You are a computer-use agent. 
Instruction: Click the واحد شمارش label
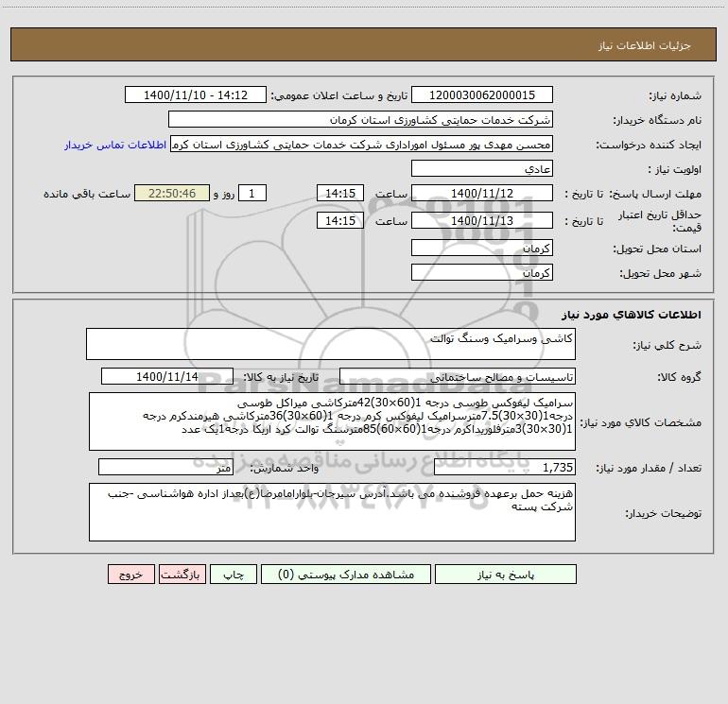point(285,469)
